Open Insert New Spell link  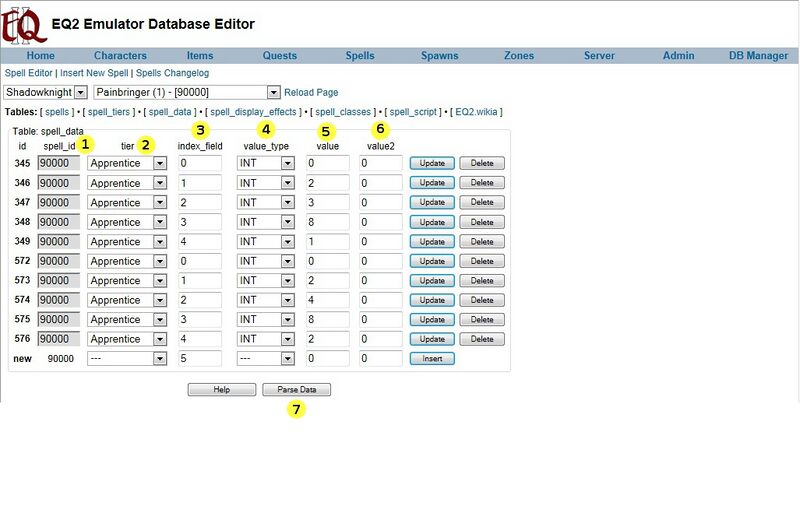pos(94,73)
